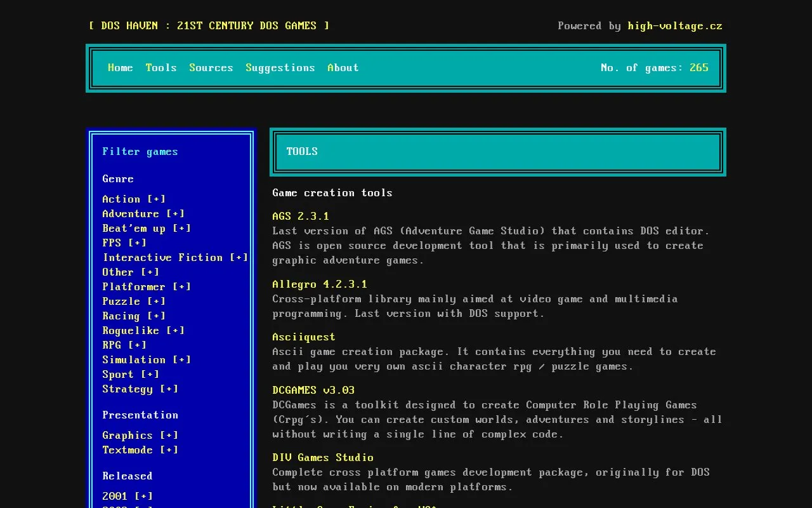Click the 'Presentation' section label
The image size is (812, 508).
pyautogui.click(x=140, y=415)
